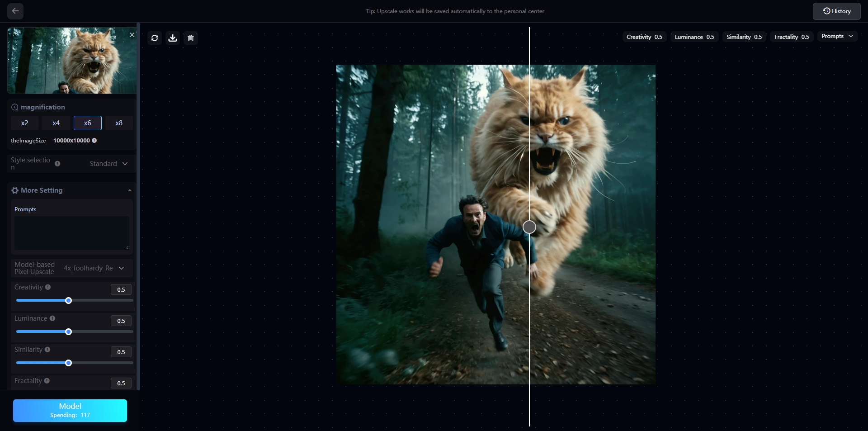Click the image size info icon

94,141
